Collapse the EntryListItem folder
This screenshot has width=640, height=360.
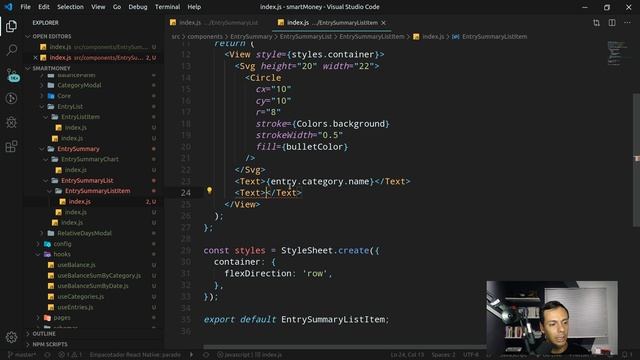coord(94,117)
